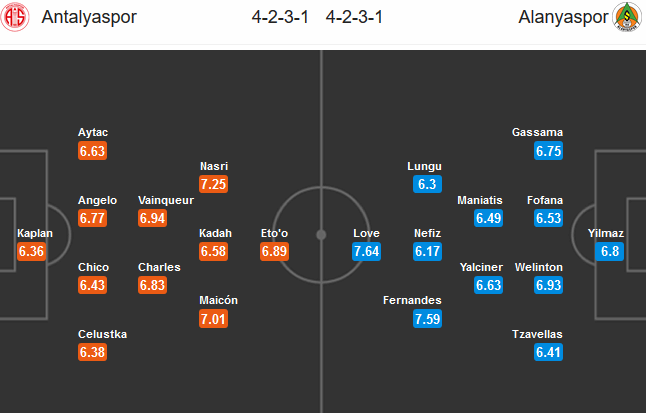Open Lungu's 6.3 rating badge
Screen dimensions: 646x413
pyautogui.click(x=427, y=184)
